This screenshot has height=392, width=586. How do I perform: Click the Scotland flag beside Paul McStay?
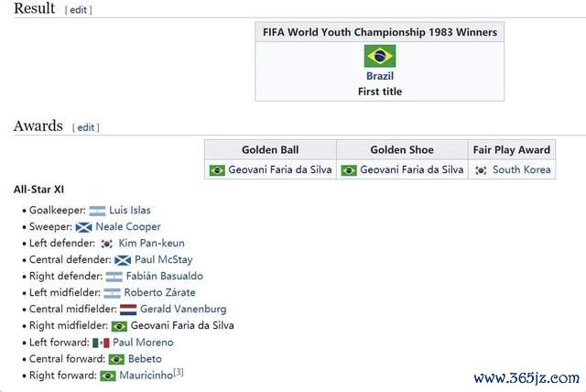(123, 260)
